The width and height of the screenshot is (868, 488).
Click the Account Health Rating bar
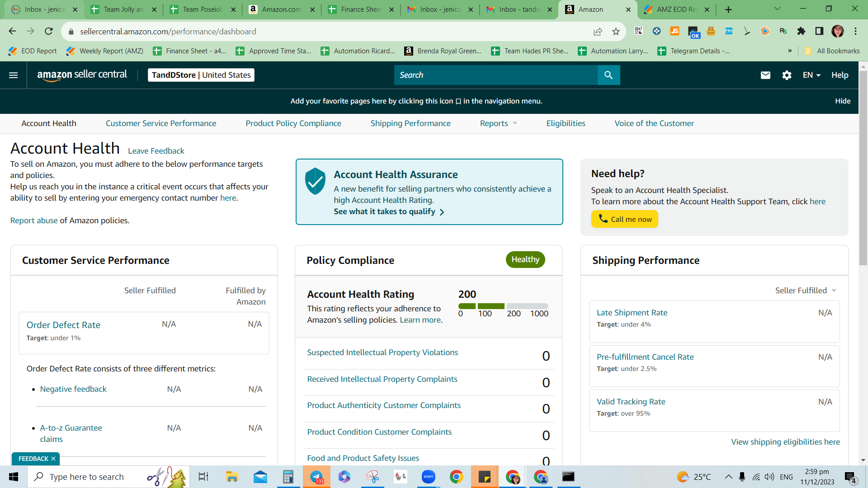click(503, 306)
